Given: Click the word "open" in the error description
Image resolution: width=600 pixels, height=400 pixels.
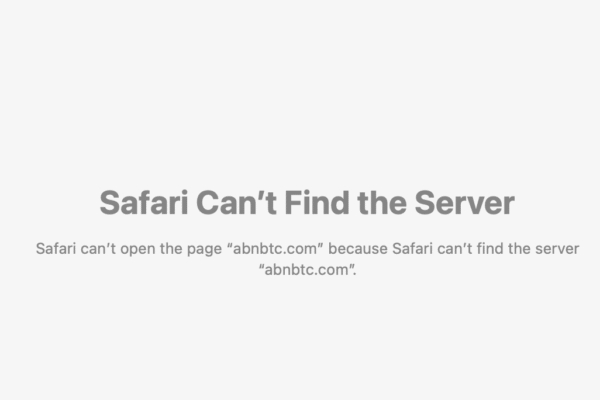Looking at the screenshot, I should (138, 250).
